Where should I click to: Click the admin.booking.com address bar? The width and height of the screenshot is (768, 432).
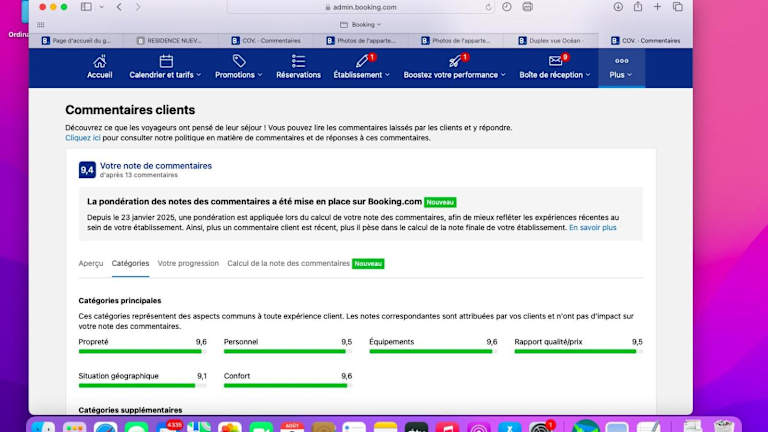tap(360, 6)
